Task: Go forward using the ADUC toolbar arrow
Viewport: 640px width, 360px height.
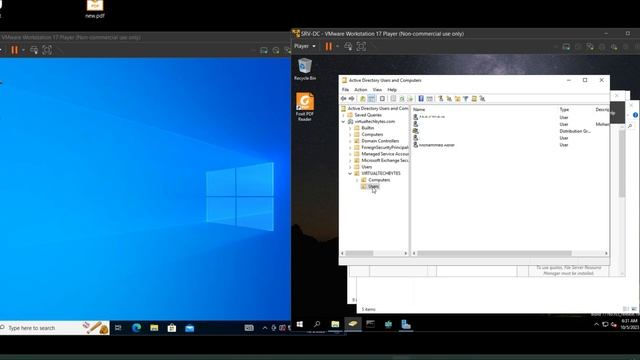Action: point(351,99)
